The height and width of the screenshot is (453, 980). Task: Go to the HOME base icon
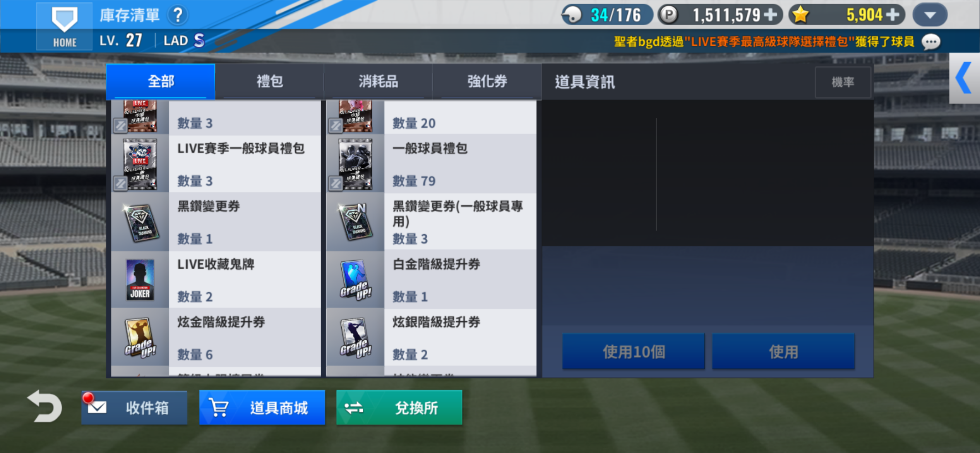tap(65, 26)
